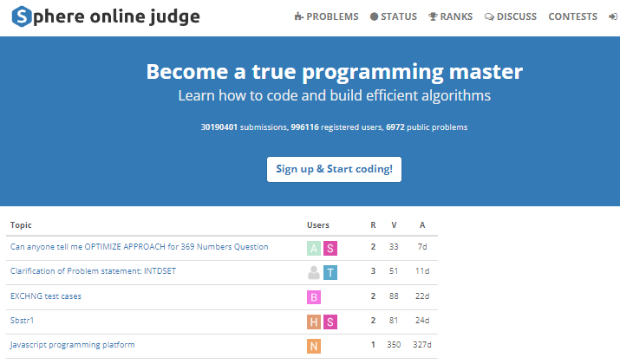Open Clarification of Problem statement: INTDSET topic

pos(93,271)
